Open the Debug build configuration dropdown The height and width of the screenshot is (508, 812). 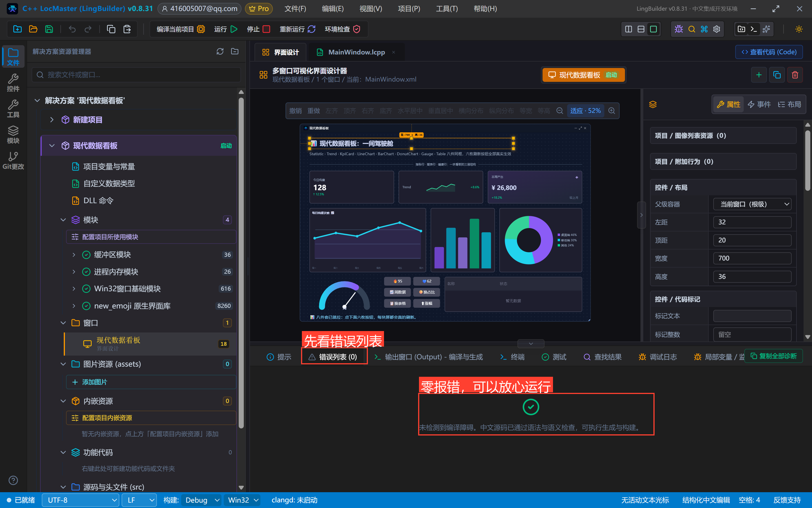click(201, 500)
